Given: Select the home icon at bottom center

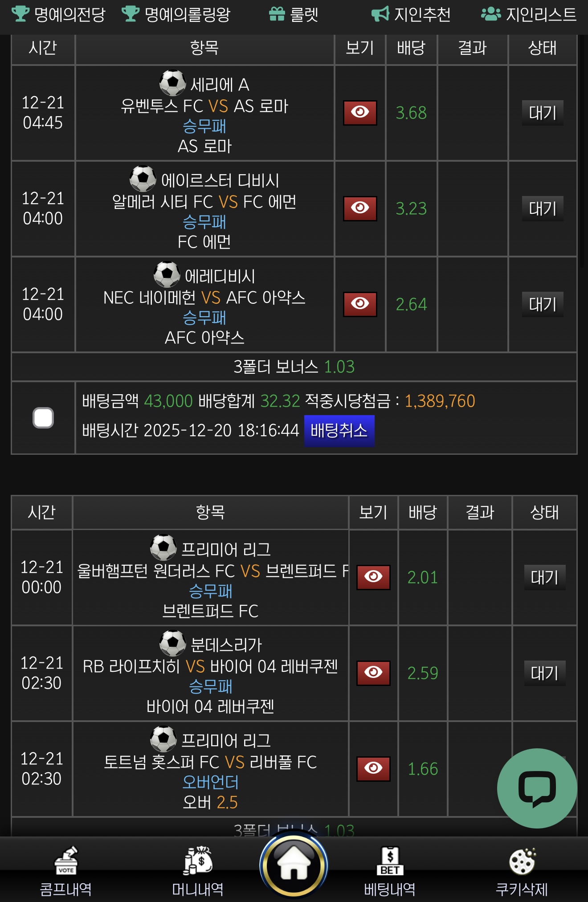Looking at the screenshot, I should coord(294,863).
